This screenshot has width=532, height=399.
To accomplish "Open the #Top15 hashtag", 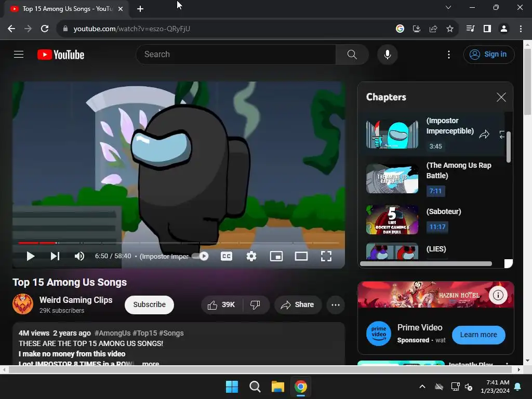I will (144, 333).
